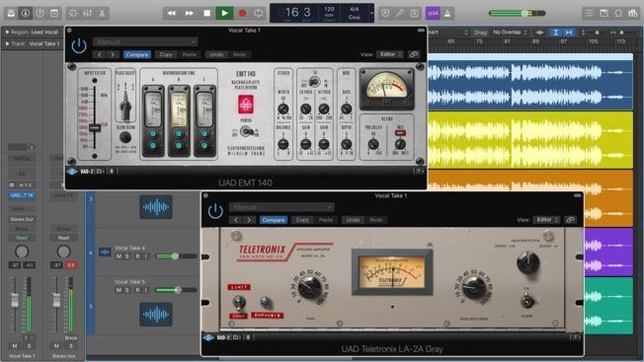Click the Vocal Take 5 waveform track icon

coord(156,315)
